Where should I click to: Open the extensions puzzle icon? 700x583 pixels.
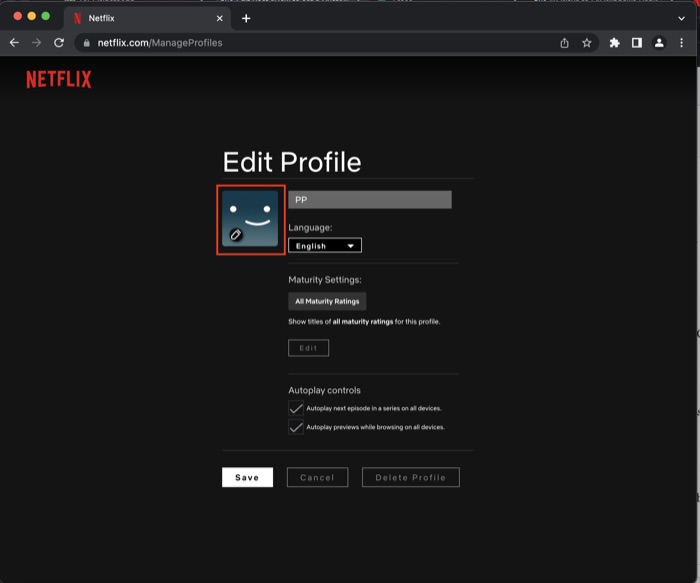coord(615,43)
